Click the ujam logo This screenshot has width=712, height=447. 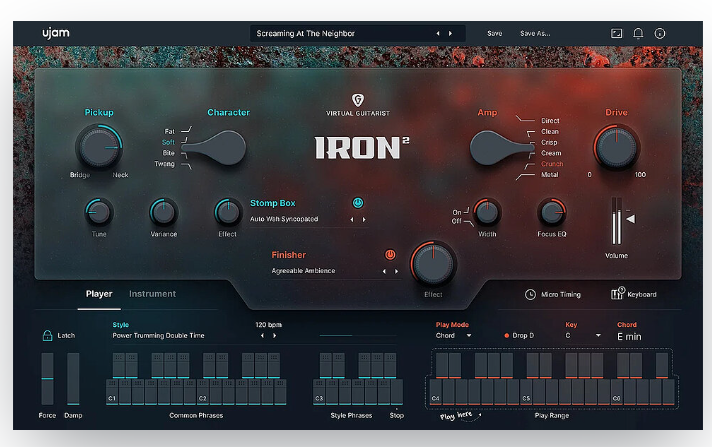(56, 33)
